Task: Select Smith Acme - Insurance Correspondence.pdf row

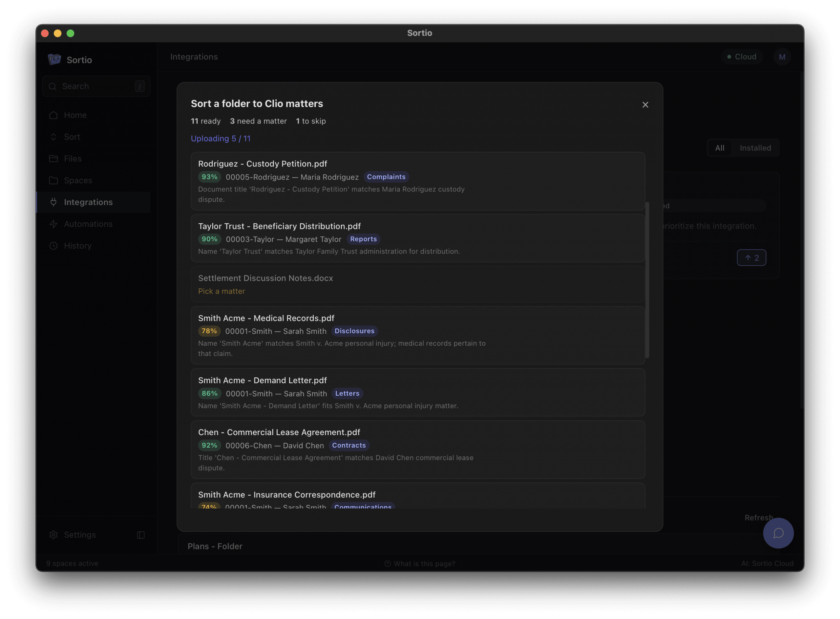Action: (x=418, y=496)
